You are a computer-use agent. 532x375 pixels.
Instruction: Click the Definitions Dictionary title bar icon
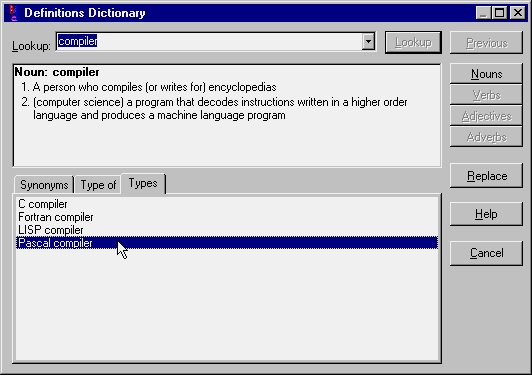click(13, 13)
